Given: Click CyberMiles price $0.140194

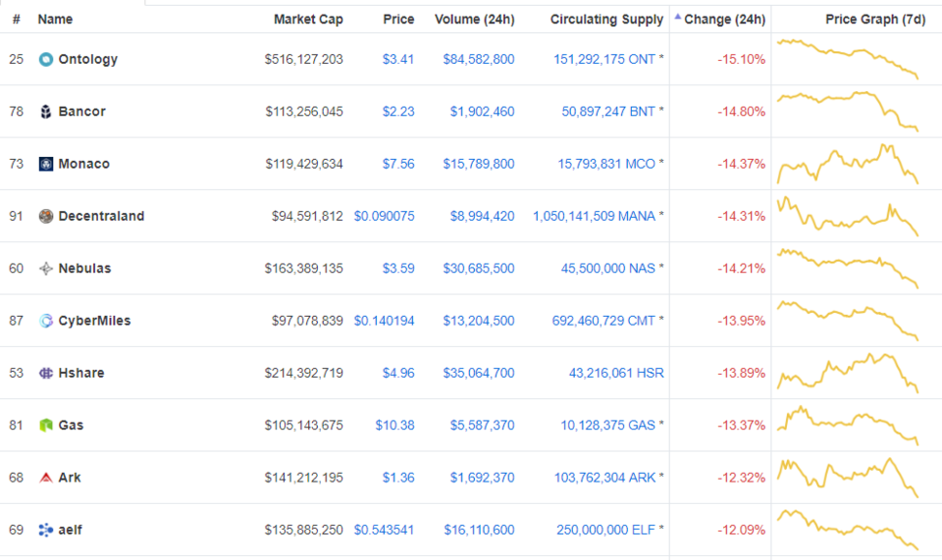Looking at the screenshot, I should (384, 321).
